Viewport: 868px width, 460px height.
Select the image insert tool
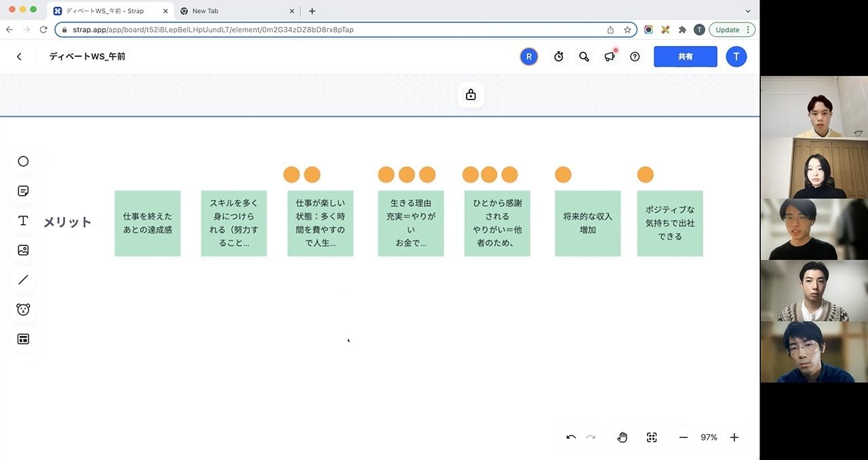click(23, 250)
